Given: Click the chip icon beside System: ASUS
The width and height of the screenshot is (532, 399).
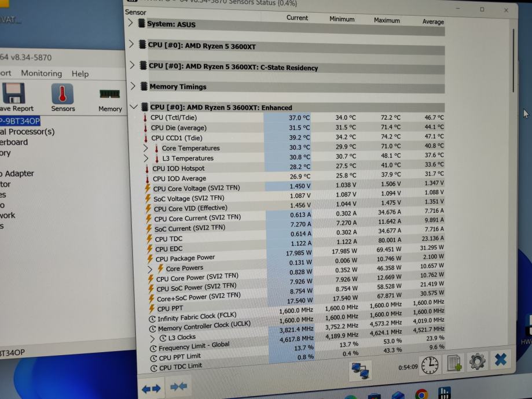Looking at the screenshot, I should (x=142, y=24).
